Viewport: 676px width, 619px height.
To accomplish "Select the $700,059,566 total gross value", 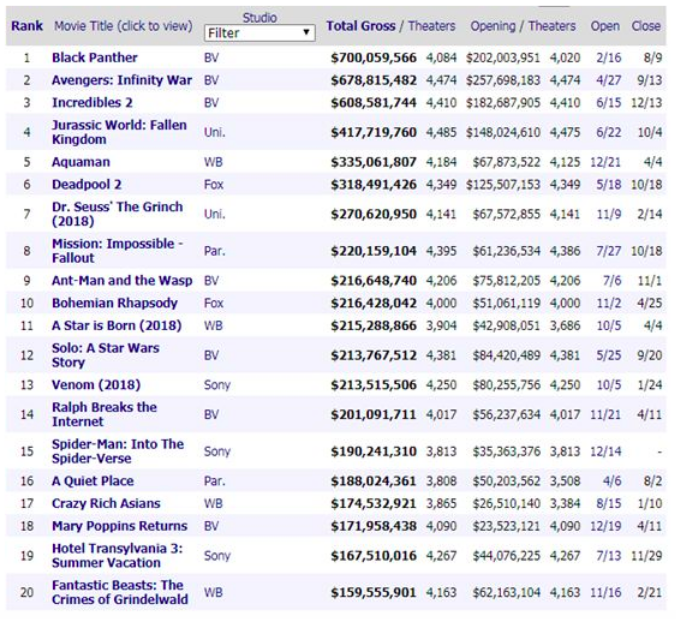I will (x=373, y=58).
